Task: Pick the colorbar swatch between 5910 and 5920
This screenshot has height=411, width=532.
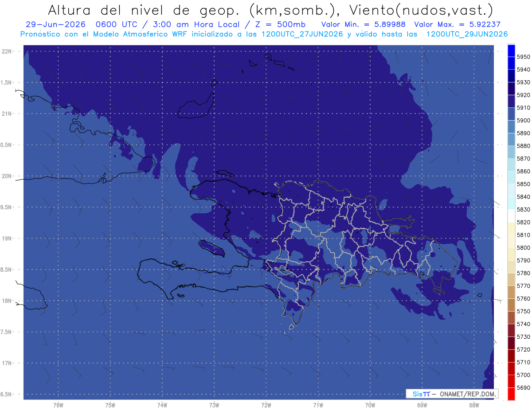Action: 511,101
